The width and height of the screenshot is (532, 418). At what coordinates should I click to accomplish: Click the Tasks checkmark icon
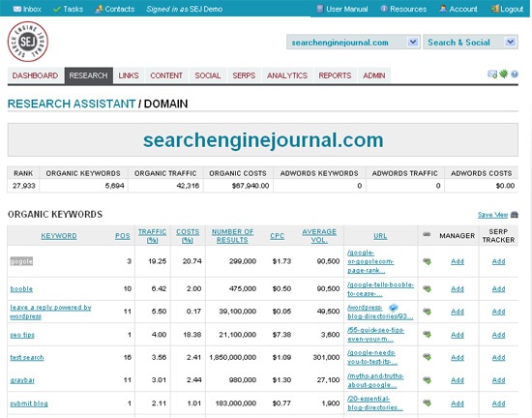pyautogui.click(x=57, y=9)
